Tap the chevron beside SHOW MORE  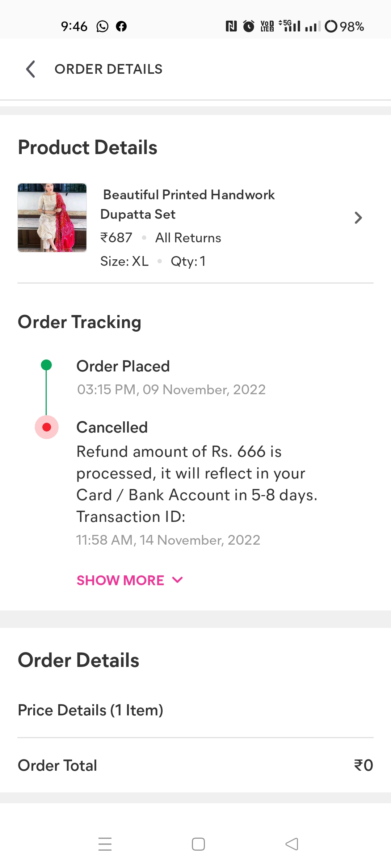point(177,580)
